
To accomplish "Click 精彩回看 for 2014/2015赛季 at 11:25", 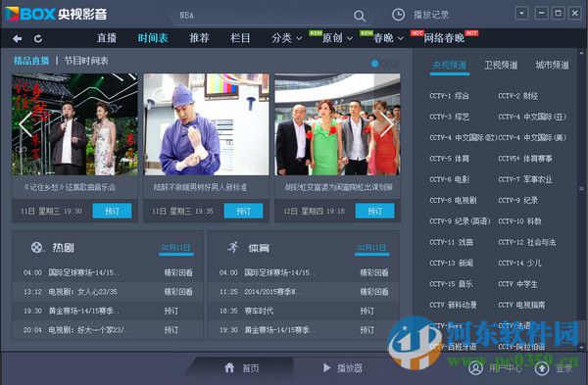I will pos(374,292).
